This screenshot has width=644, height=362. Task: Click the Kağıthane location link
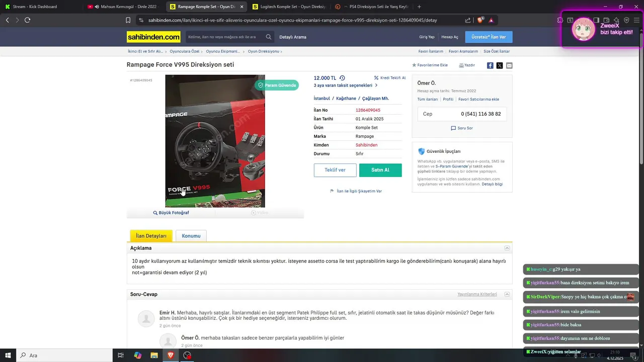click(x=346, y=99)
